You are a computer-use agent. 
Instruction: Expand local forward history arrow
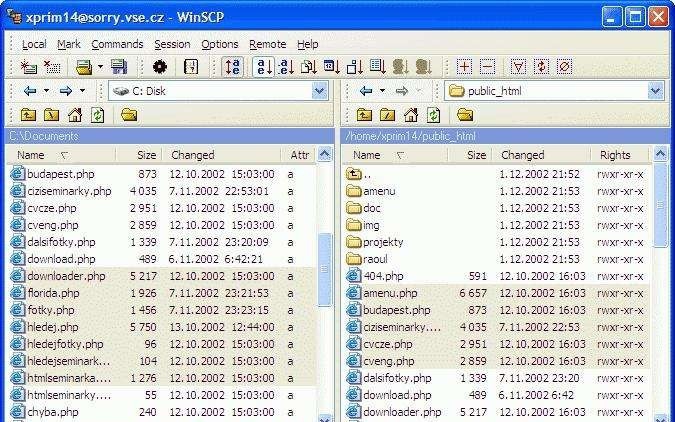[x=82, y=91]
